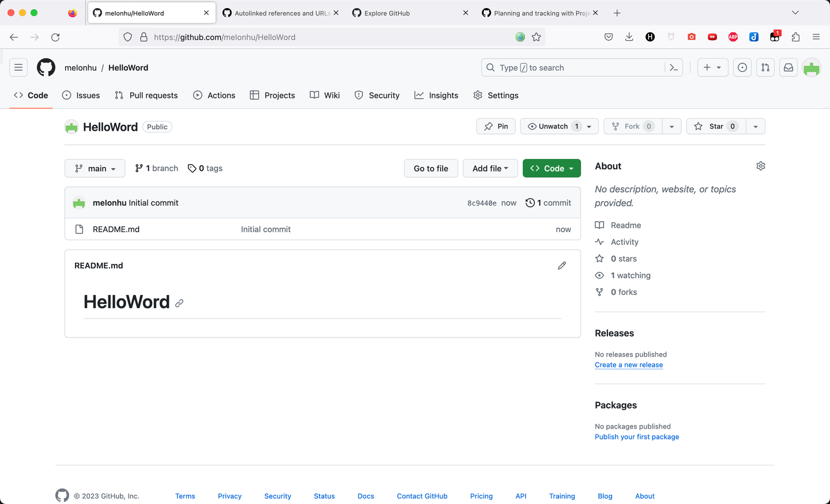Screen dimensions: 830x504
Task: Click Publish your first package link
Action: (x=637, y=437)
